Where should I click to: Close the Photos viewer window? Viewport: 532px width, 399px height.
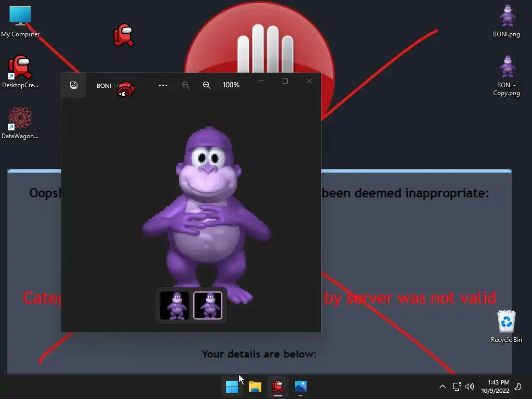309,81
